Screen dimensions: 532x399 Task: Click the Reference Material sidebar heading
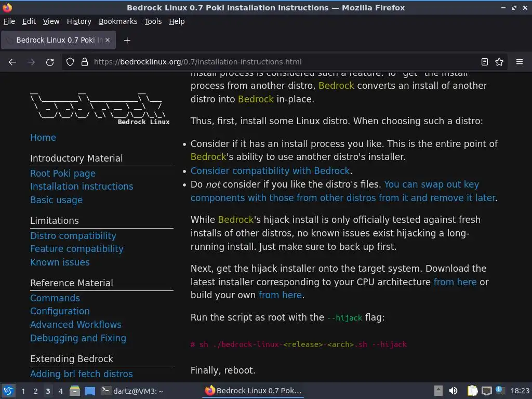tap(72, 283)
